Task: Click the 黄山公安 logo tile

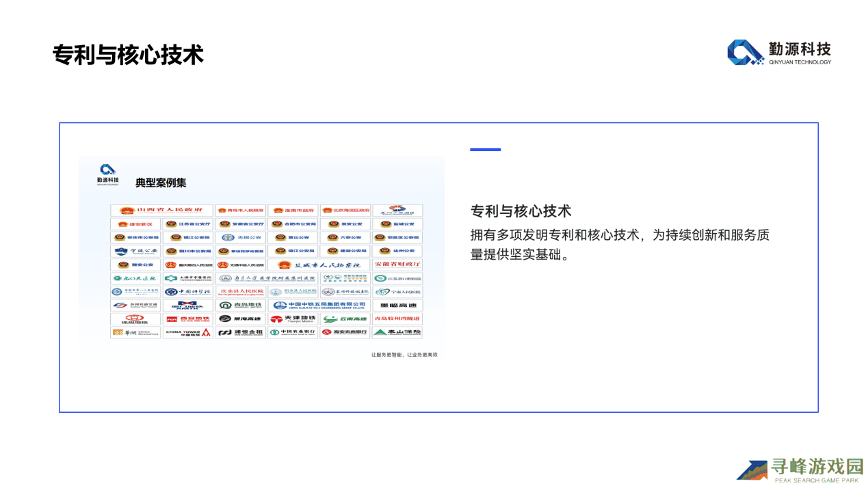Action: coord(293,238)
